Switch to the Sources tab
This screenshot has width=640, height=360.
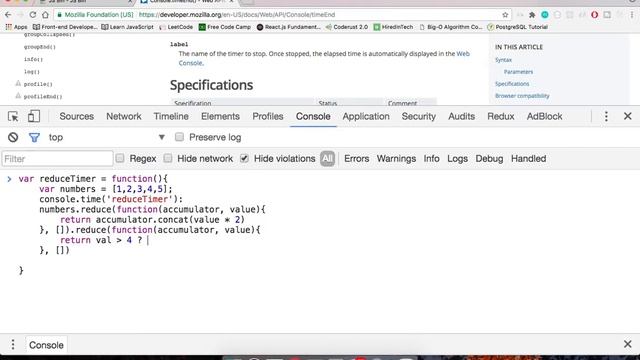(77, 116)
